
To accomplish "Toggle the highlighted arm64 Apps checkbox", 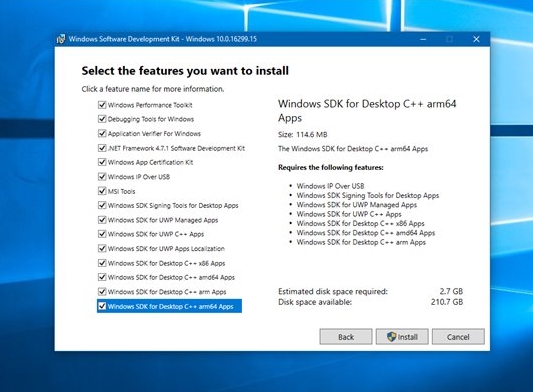I will coord(102,306).
